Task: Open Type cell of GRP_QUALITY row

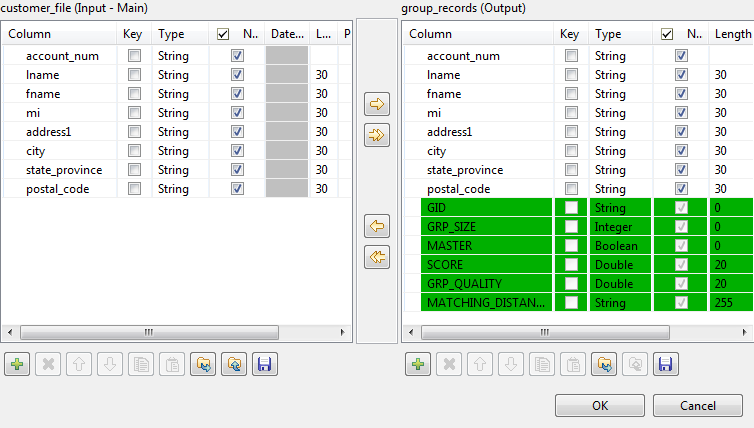Action: tap(620, 284)
